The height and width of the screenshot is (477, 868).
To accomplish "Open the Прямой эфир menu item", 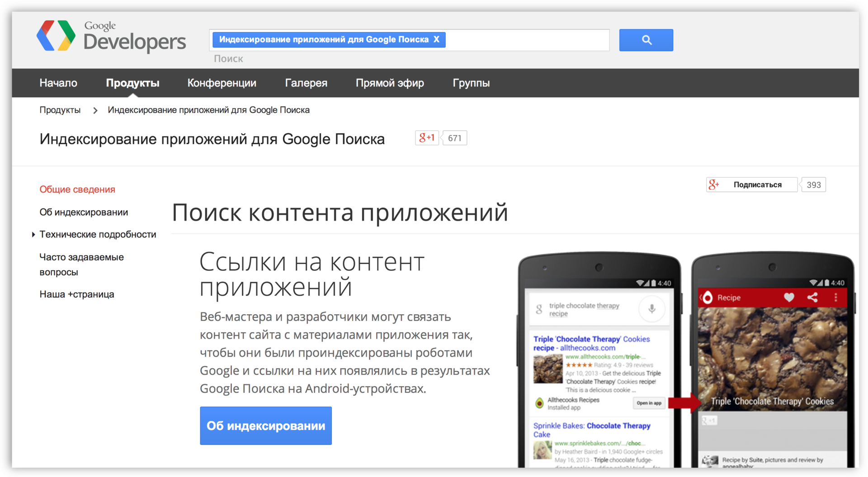I will point(390,83).
